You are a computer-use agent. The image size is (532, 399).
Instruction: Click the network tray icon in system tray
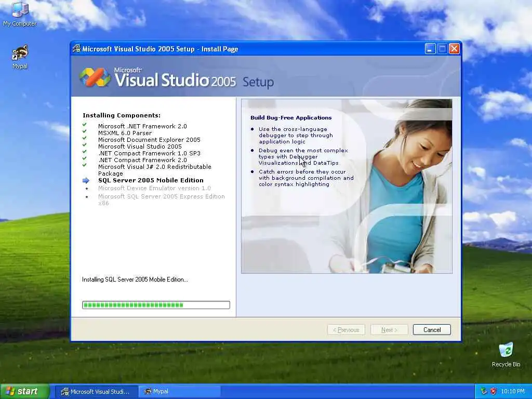pyautogui.click(x=484, y=391)
